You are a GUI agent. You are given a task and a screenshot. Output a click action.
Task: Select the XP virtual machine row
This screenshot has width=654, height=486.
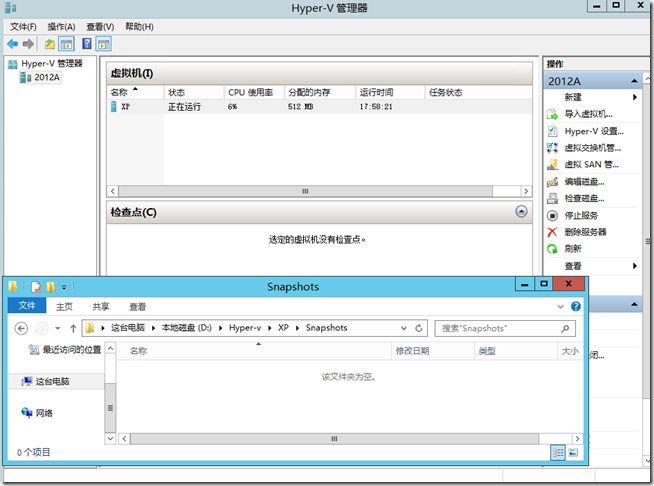pyautogui.click(x=319, y=107)
